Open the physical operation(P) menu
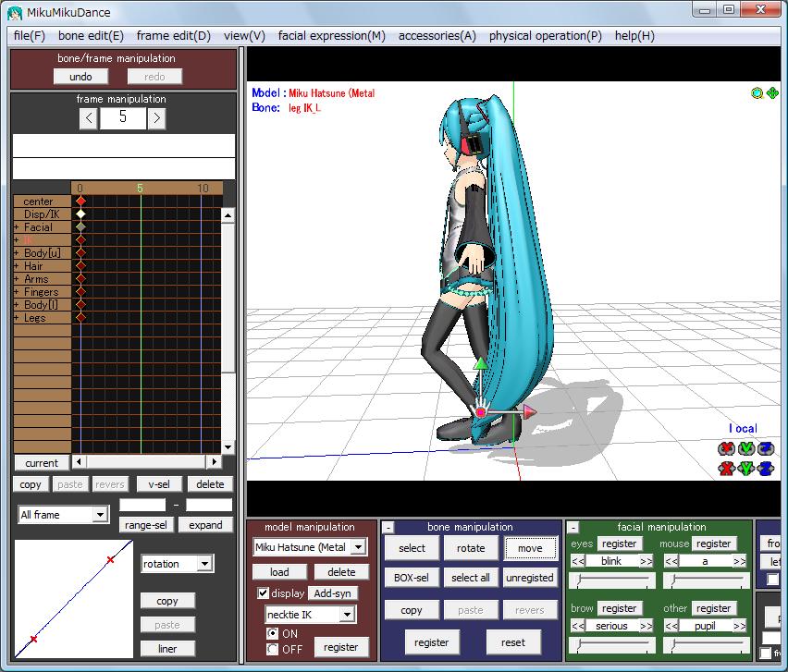Viewport: 788px width, 672px height. (x=546, y=36)
